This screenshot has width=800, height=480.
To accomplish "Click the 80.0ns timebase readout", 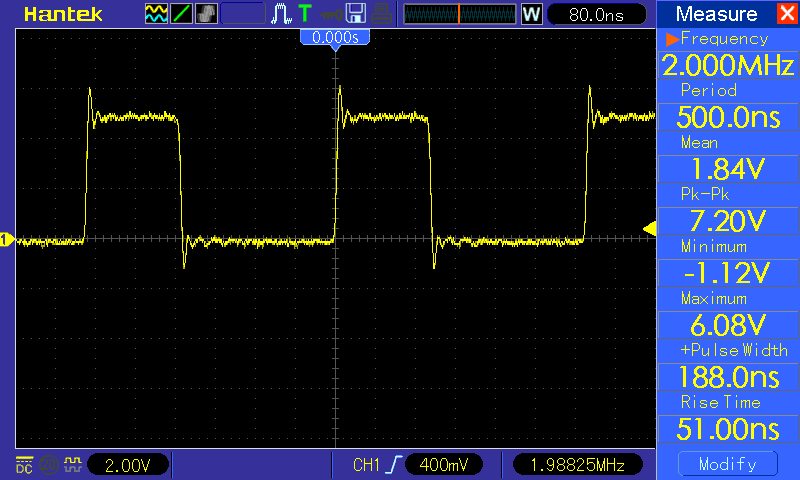I will (596, 14).
